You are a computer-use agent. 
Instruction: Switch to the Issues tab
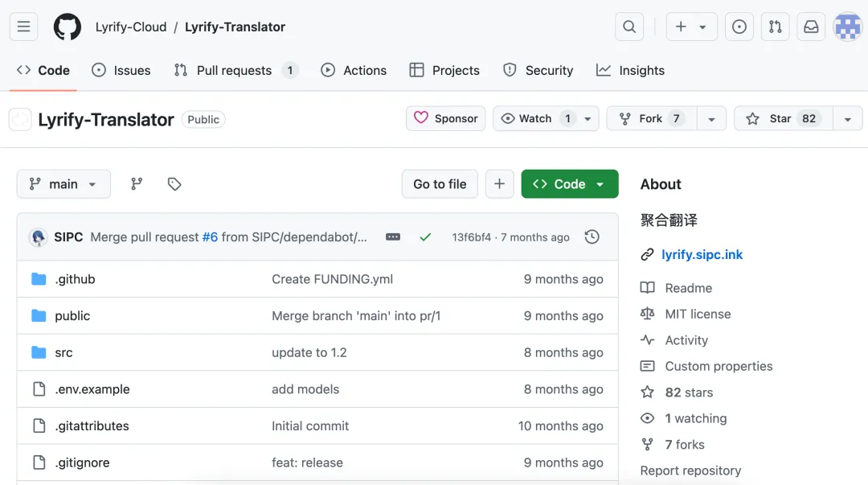point(121,71)
